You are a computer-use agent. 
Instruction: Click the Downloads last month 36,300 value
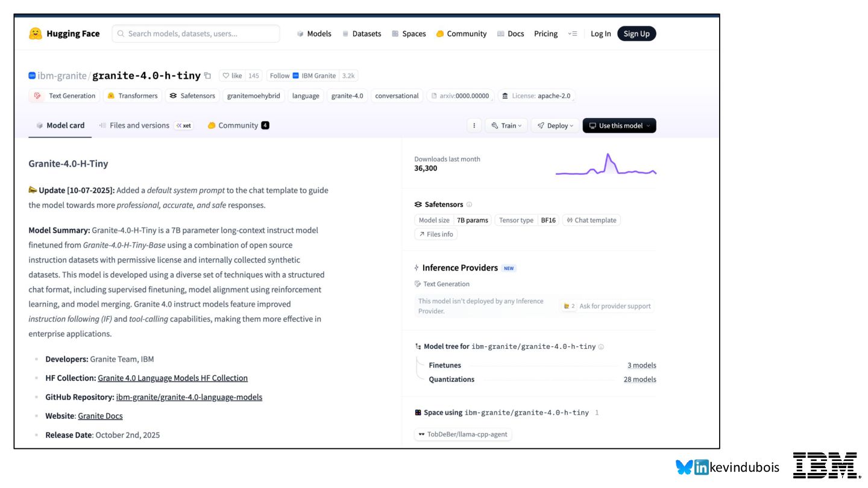coord(426,168)
